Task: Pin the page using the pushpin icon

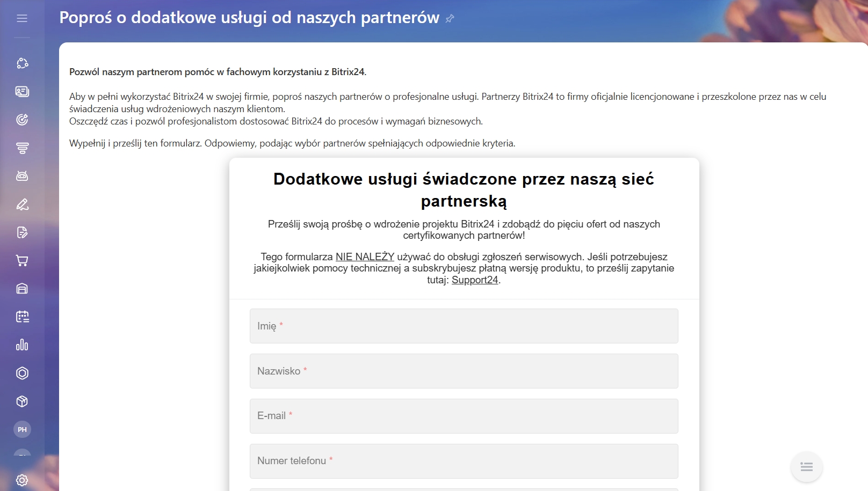Action: (x=450, y=19)
